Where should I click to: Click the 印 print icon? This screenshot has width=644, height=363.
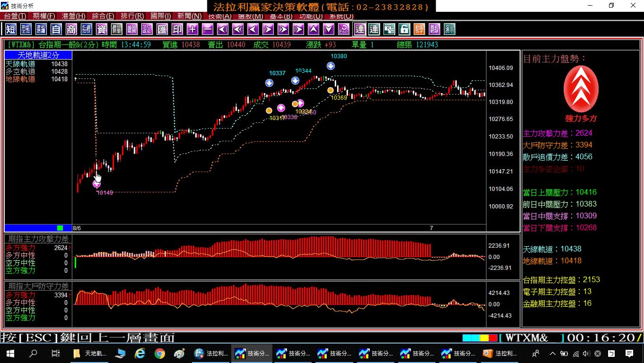[177, 29]
